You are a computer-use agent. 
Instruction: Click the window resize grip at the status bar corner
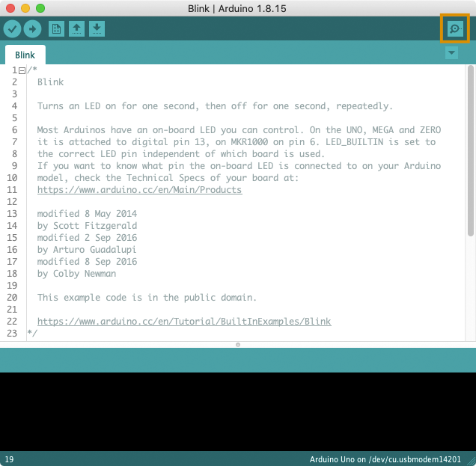[471, 462]
